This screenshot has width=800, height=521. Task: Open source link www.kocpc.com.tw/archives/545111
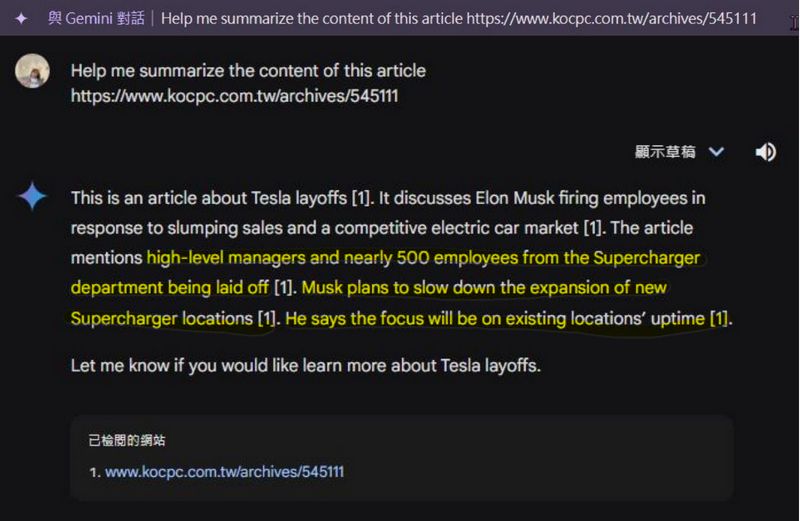pyautogui.click(x=224, y=472)
